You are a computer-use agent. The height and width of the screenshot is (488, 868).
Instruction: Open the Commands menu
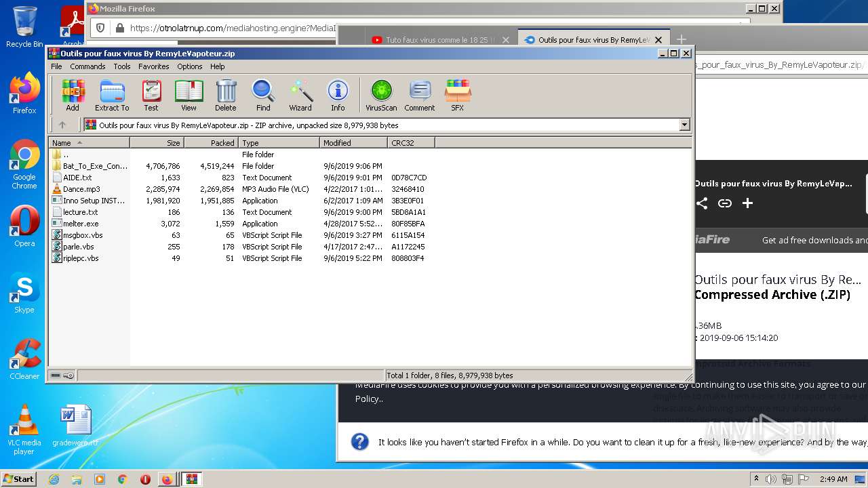click(87, 66)
